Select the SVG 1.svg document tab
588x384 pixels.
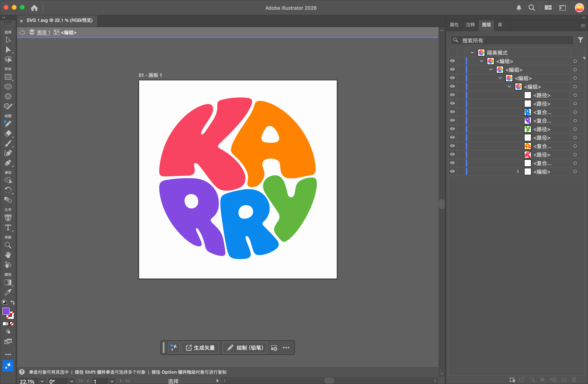(x=60, y=20)
